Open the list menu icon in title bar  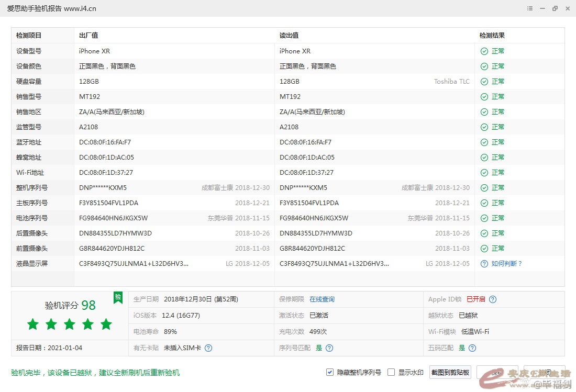tap(530, 8)
